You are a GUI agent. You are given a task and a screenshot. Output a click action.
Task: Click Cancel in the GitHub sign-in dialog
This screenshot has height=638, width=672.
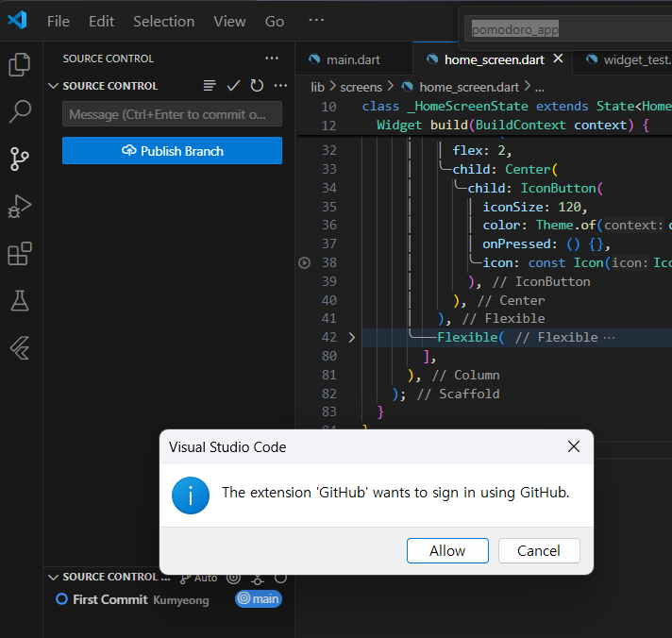539,550
